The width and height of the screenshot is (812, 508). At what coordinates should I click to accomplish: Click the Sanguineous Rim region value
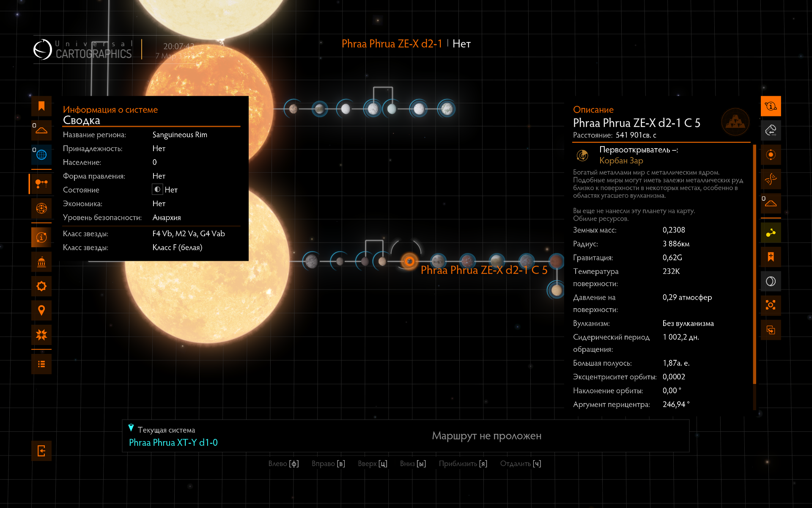pyautogui.click(x=180, y=135)
